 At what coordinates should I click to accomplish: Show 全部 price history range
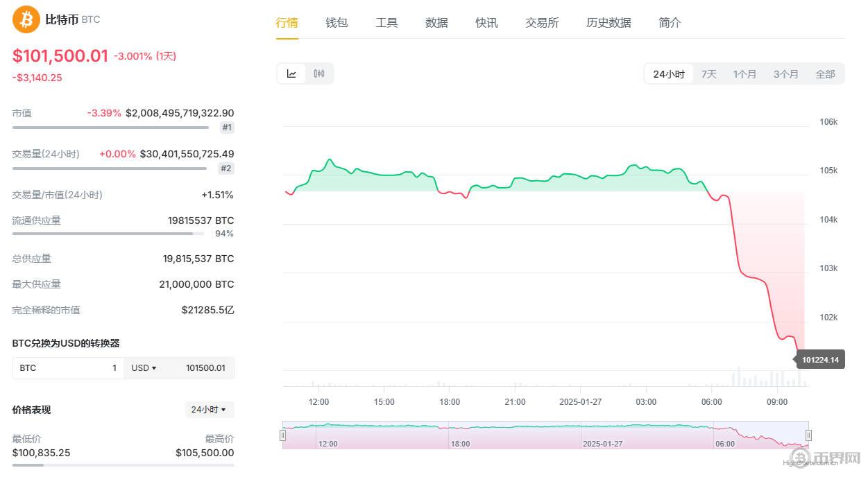pos(825,74)
